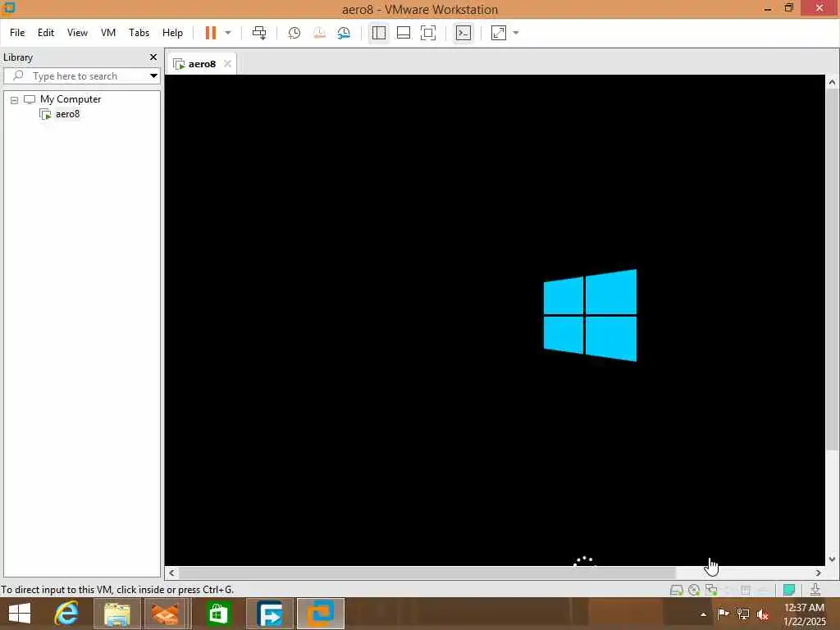Open the library search filter dropdown arrow

click(153, 75)
